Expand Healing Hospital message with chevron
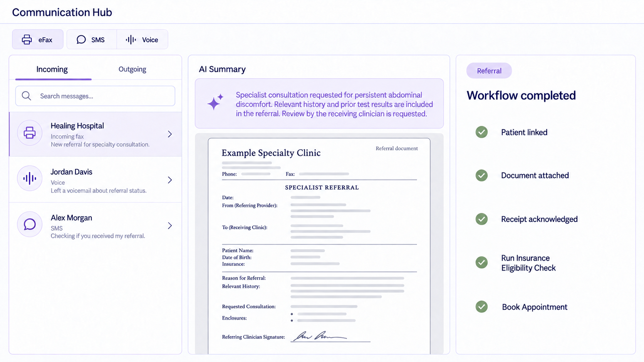The height and width of the screenshot is (362, 644). [170, 134]
